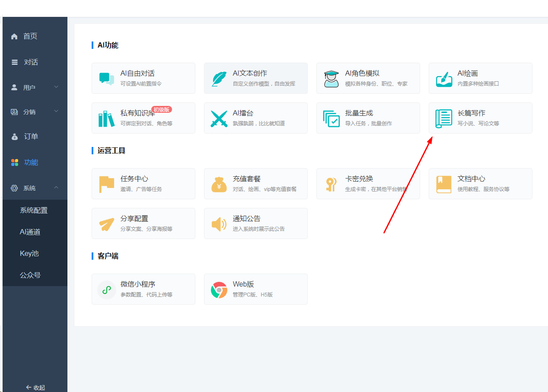
Task: Open AI文本创作 card title
Action: [250, 73]
